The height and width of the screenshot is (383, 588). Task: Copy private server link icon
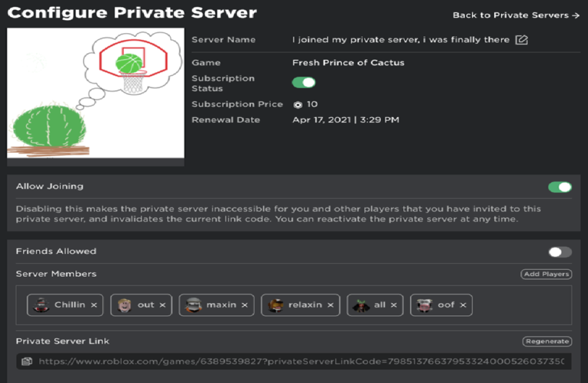pyautogui.click(x=27, y=361)
